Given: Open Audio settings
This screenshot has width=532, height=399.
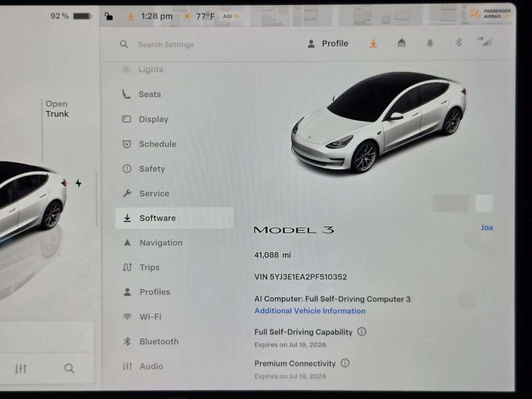Looking at the screenshot, I should coord(143,366).
